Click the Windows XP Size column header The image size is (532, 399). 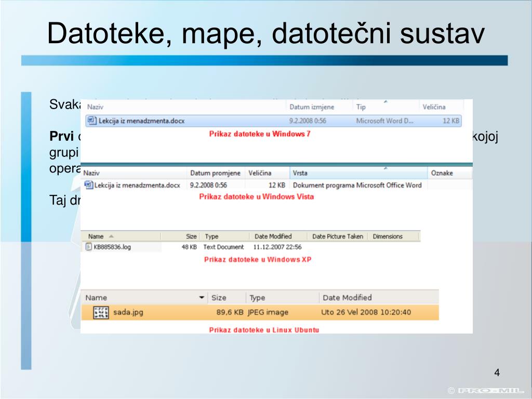pyautogui.click(x=191, y=236)
